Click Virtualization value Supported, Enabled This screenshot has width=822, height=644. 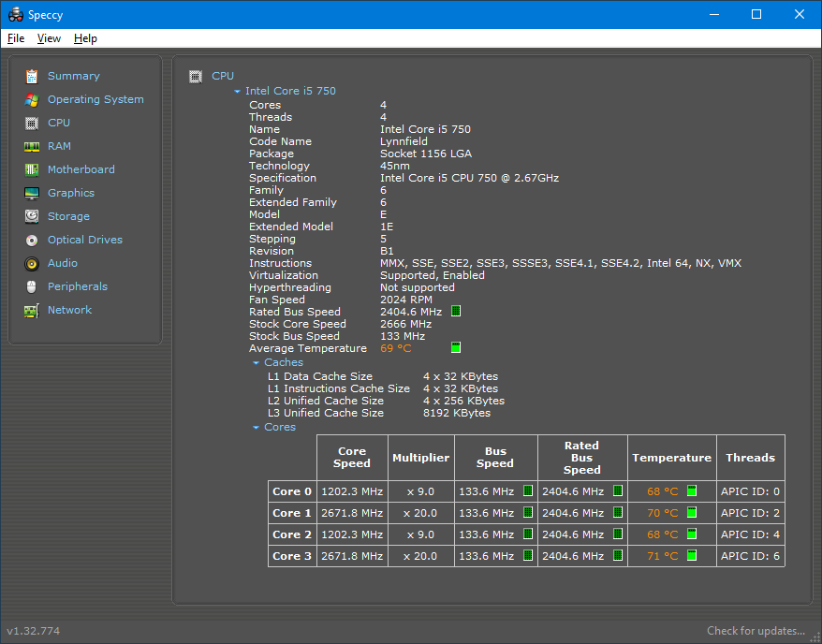[x=433, y=275]
